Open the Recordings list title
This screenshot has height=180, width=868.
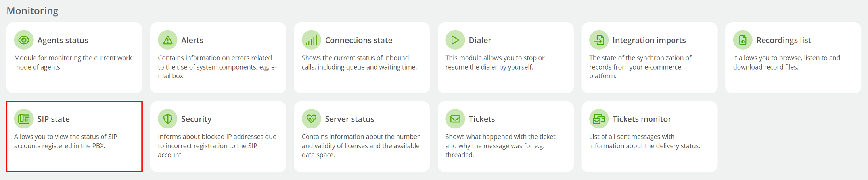click(784, 40)
